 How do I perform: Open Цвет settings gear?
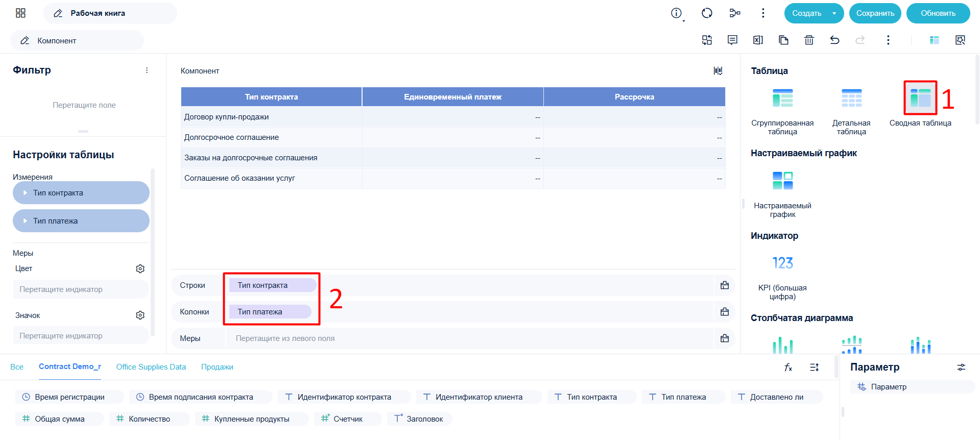click(x=140, y=268)
